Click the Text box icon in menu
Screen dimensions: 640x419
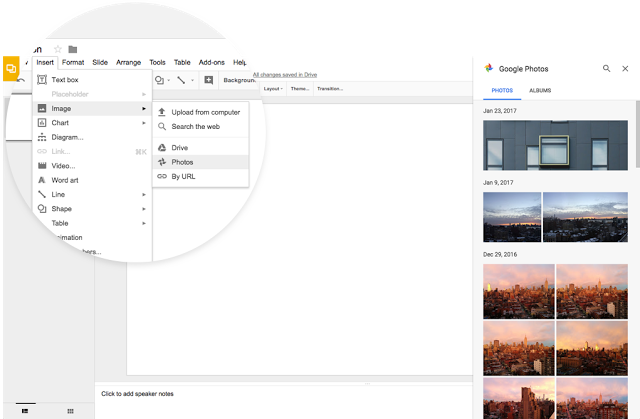tap(42, 80)
